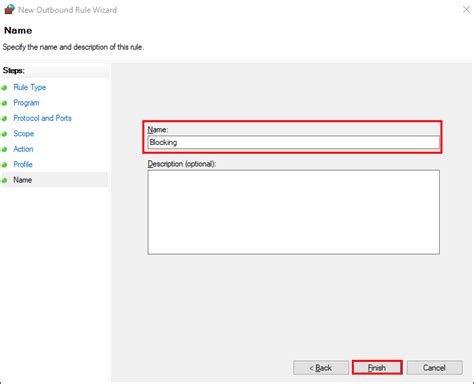This screenshot has height=384, width=474.
Task: Focus the Name field containing Blocking
Action: (x=294, y=142)
